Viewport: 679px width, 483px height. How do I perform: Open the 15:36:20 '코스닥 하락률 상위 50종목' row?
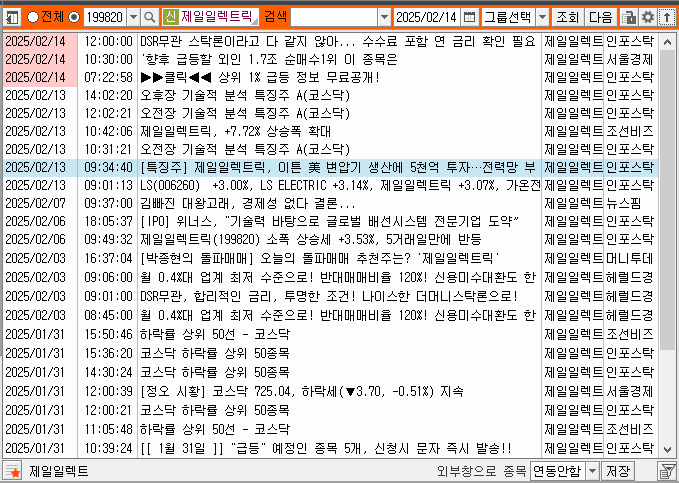214,353
